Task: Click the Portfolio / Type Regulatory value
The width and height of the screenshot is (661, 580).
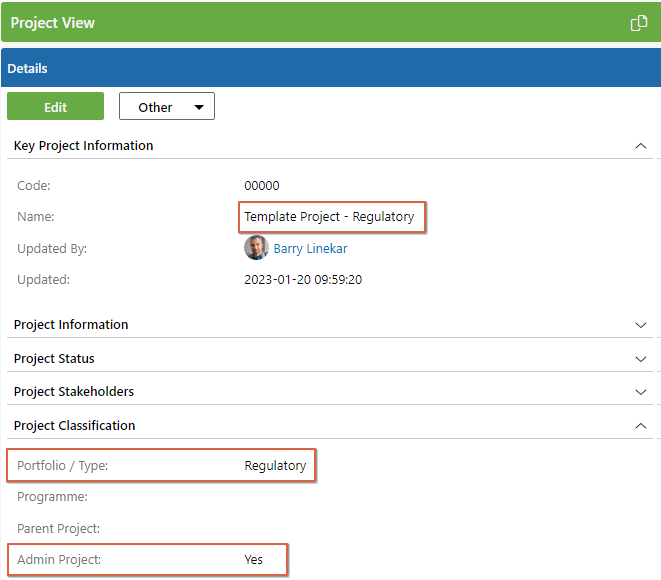Action: [275, 466]
